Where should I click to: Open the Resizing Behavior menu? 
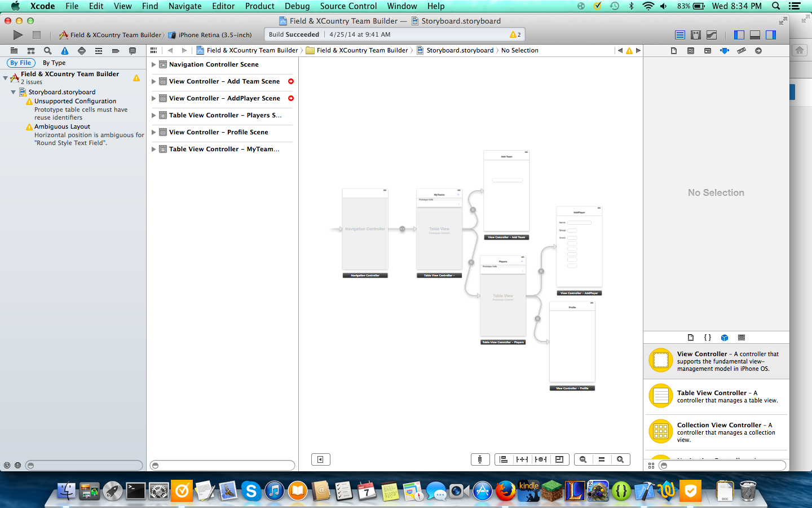(x=559, y=459)
